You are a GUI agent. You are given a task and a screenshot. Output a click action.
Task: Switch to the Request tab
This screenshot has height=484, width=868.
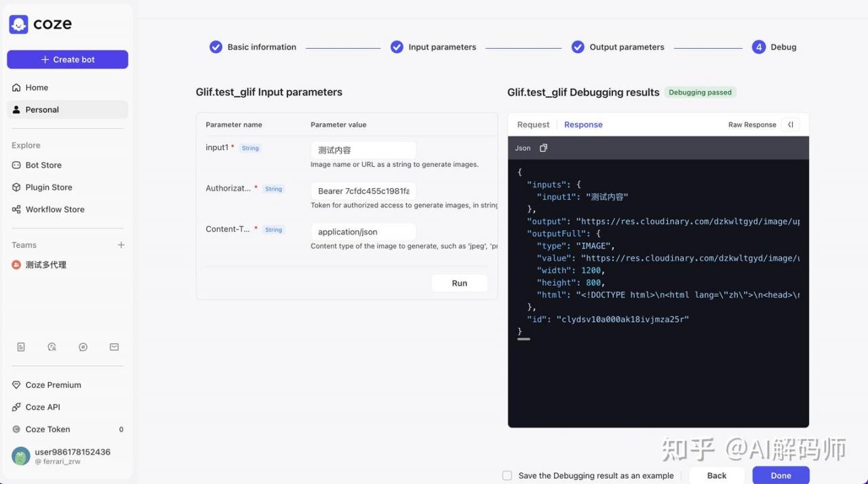click(533, 124)
